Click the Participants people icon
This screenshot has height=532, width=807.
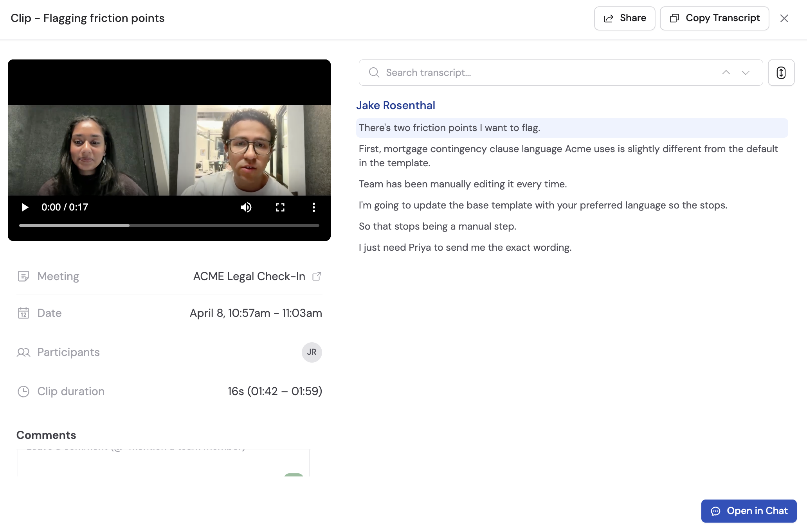pyautogui.click(x=23, y=352)
